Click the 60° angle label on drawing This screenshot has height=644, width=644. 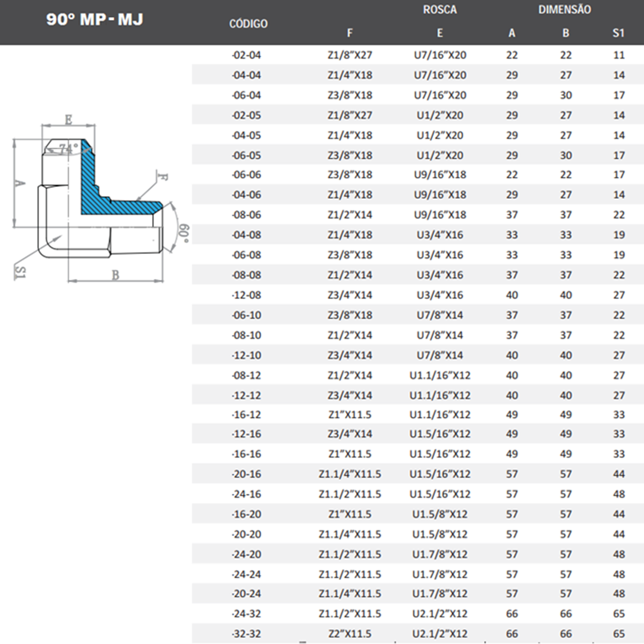183,233
